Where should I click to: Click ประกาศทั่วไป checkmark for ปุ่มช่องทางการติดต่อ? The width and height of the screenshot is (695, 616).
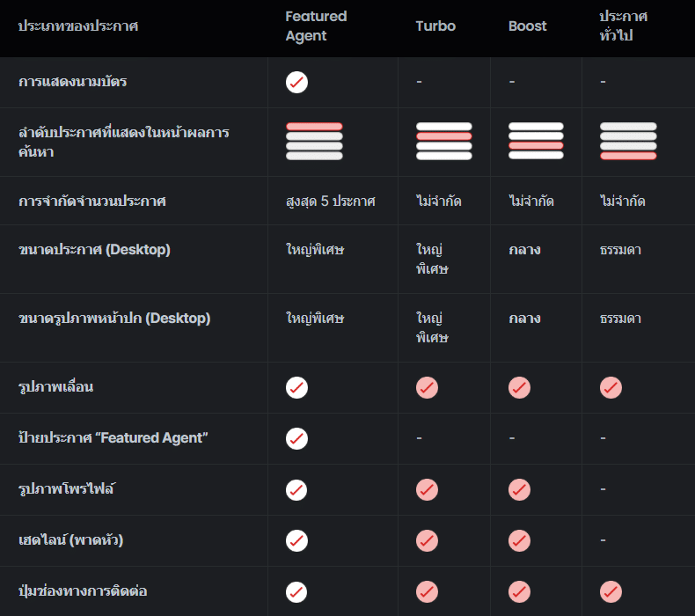611,591
